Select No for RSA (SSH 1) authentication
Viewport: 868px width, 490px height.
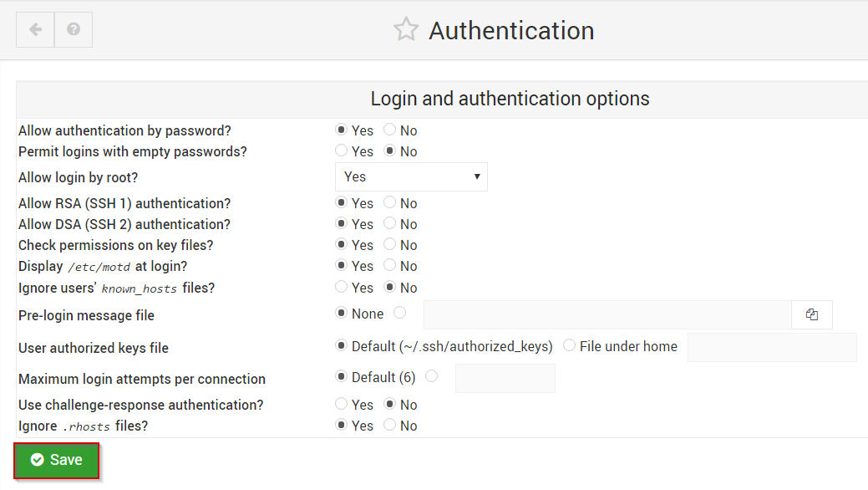(390, 203)
